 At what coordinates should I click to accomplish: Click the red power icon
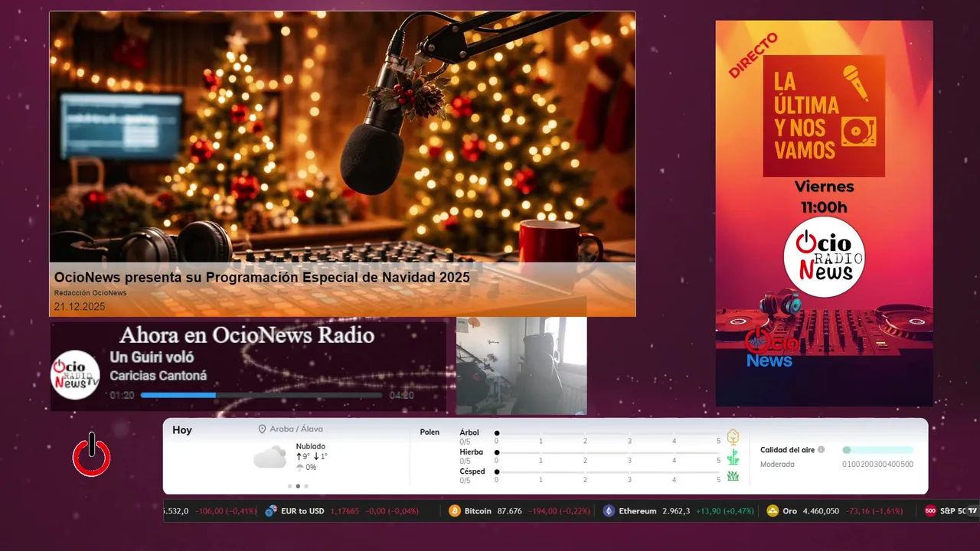[x=92, y=455]
